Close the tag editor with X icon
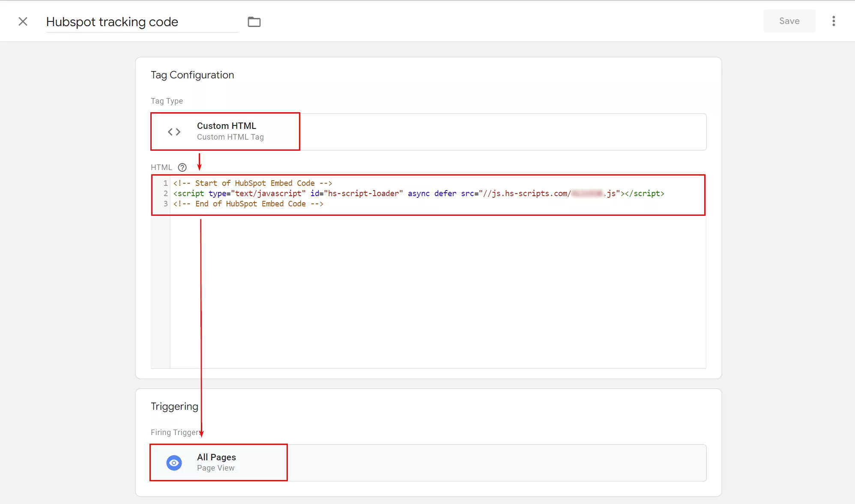The height and width of the screenshot is (504, 855). point(23,21)
